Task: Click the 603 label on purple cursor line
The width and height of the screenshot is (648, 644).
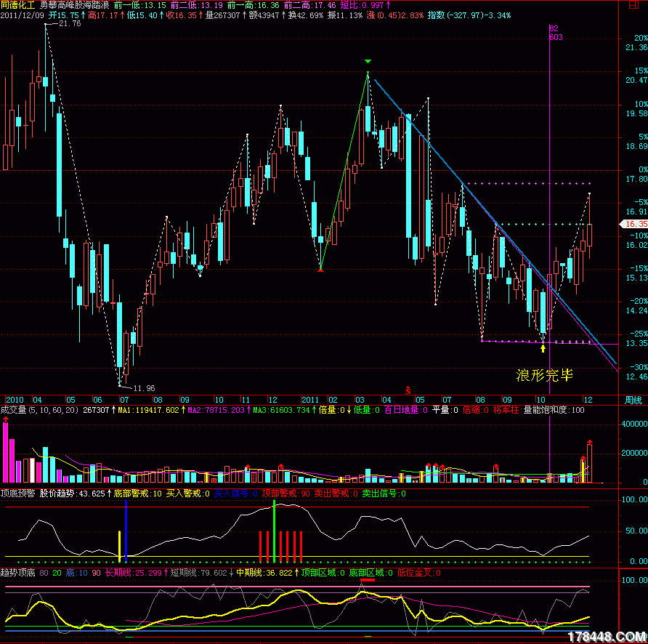Action: (556, 37)
